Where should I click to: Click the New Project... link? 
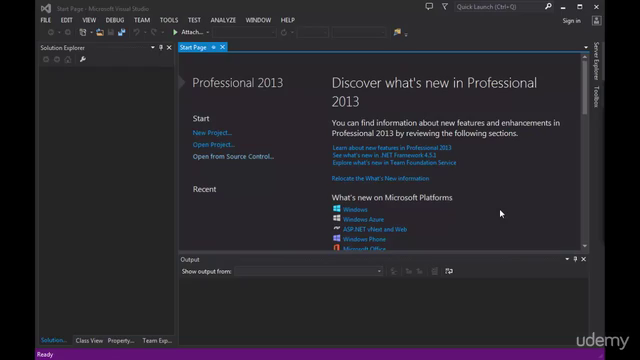(212, 133)
